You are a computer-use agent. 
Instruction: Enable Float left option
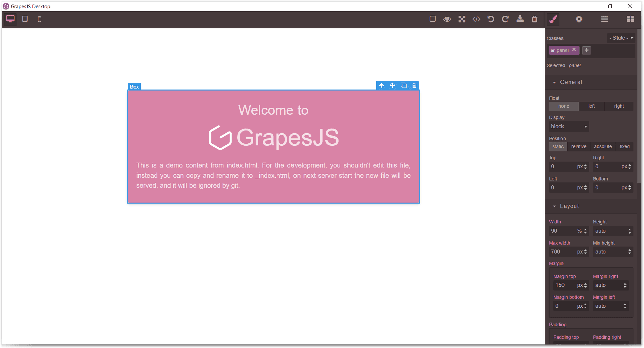tap(591, 106)
